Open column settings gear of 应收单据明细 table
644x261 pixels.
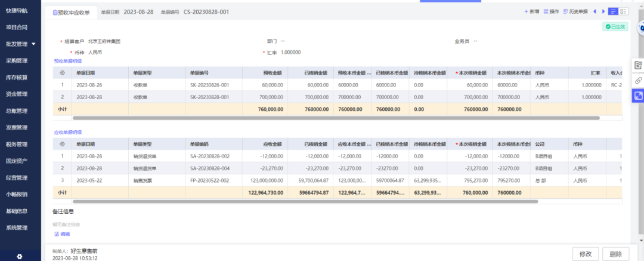(62, 145)
